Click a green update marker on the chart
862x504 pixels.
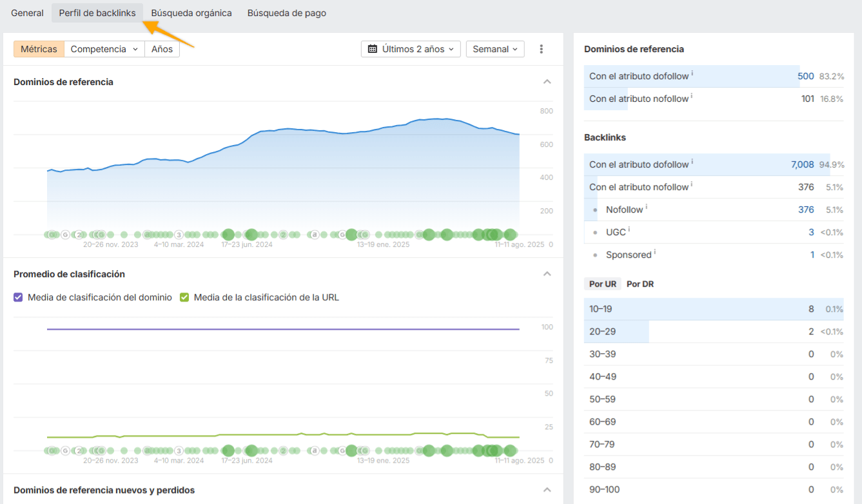point(251,235)
